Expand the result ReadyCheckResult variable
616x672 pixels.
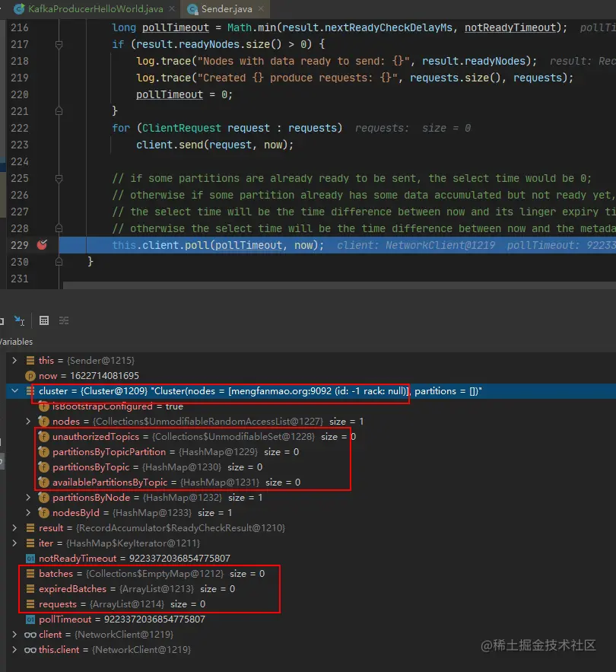coord(14,528)
